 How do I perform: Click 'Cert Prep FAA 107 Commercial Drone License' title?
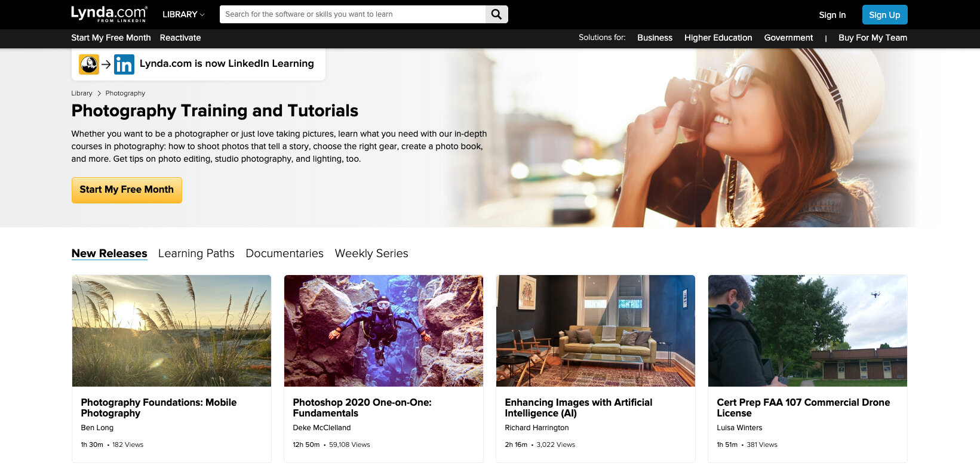[x=803, y=408]
